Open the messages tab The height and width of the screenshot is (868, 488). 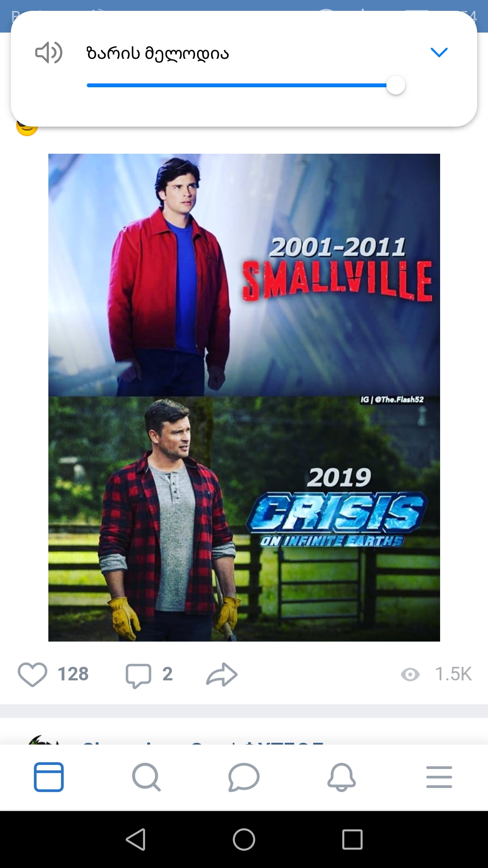tap(244, 777)
